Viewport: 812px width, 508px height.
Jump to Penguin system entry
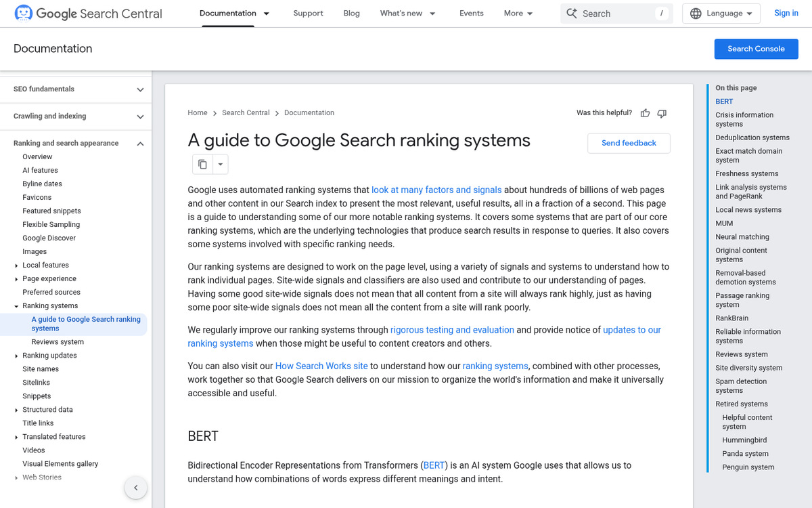pos(748,467)
